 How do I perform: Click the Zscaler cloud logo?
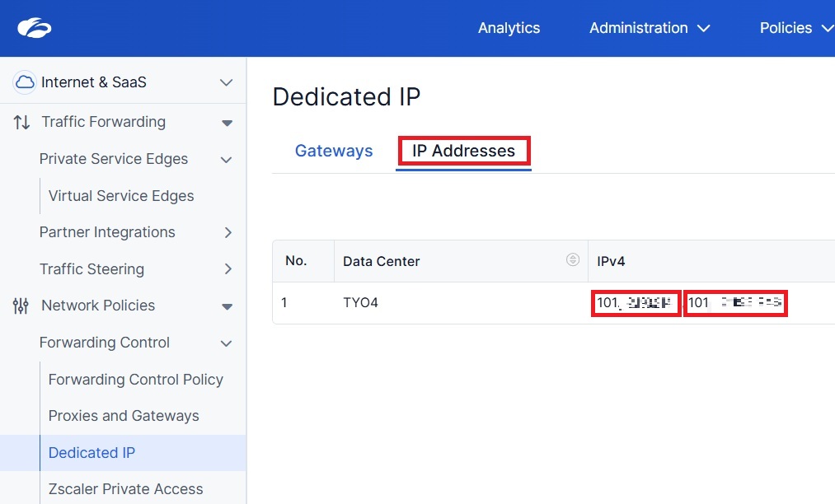pyautogui.click(x=35, y=28)
